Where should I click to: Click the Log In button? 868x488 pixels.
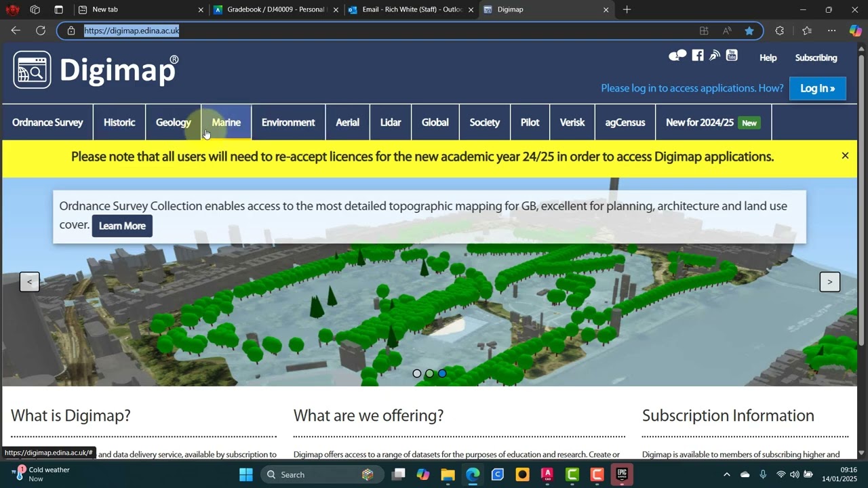pyautogui.click(x=818, y=88)
